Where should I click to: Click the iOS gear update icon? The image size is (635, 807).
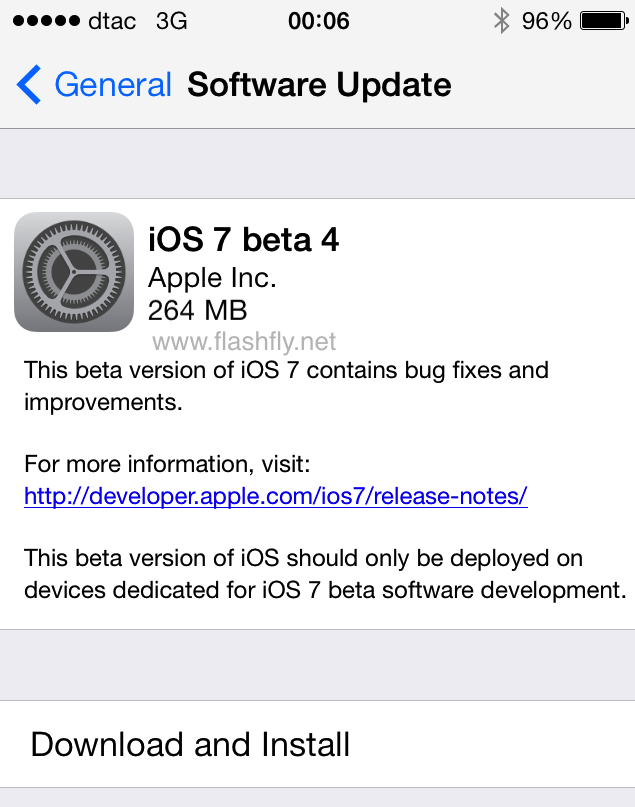pyautogui.click(x=74, y=271)
